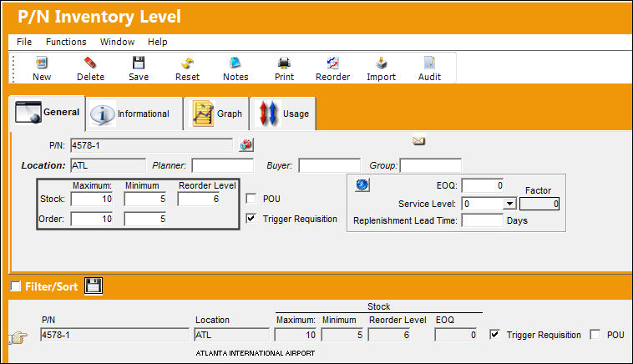Click the Replenishment Lead Time field

(483, 220)
